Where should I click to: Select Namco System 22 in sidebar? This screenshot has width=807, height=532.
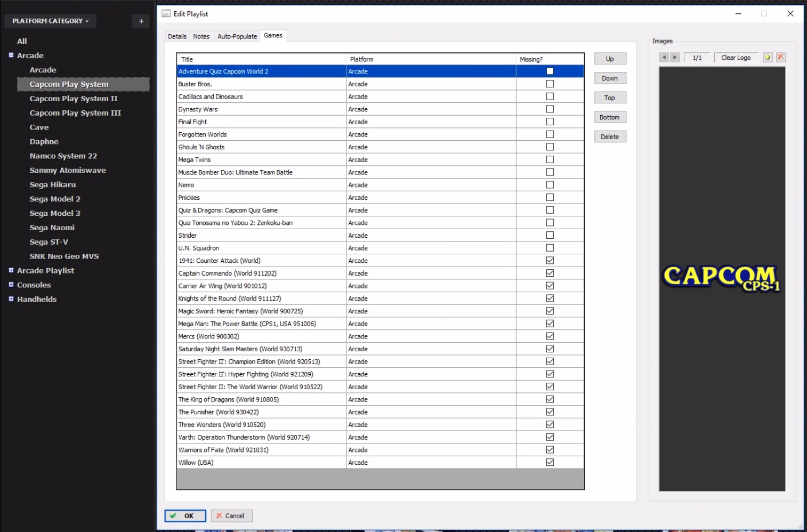63,156
